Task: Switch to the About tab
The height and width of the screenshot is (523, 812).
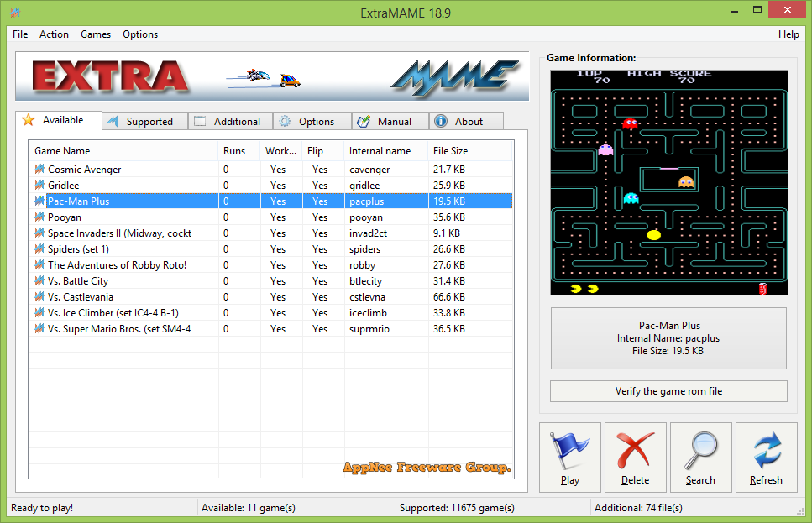Action: [466, 121]
